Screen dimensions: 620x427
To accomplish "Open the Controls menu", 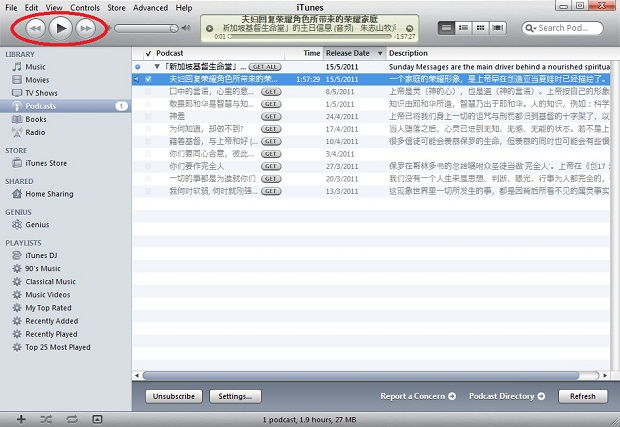I will pyautogui.click(x=85, y=8).
